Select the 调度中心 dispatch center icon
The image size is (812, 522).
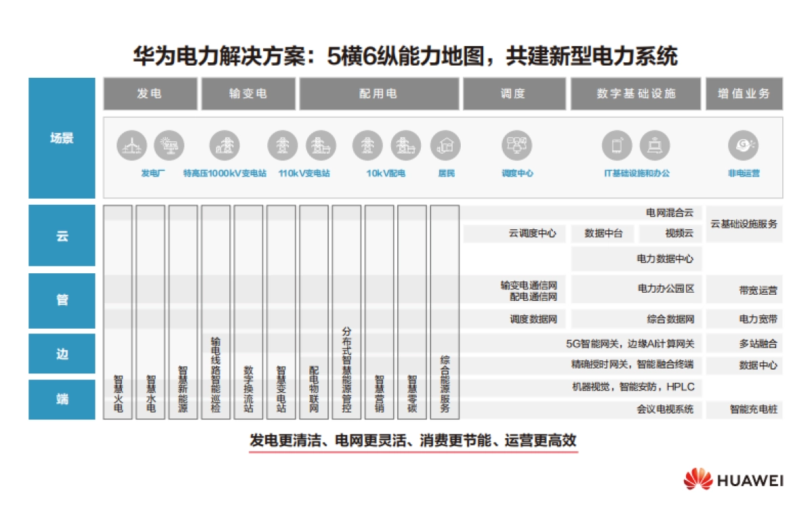click(x=518, y=144)
